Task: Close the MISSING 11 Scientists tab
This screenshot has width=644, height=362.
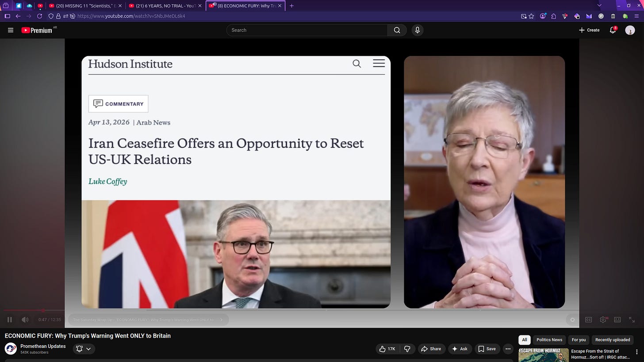Action: pos(120,6)
